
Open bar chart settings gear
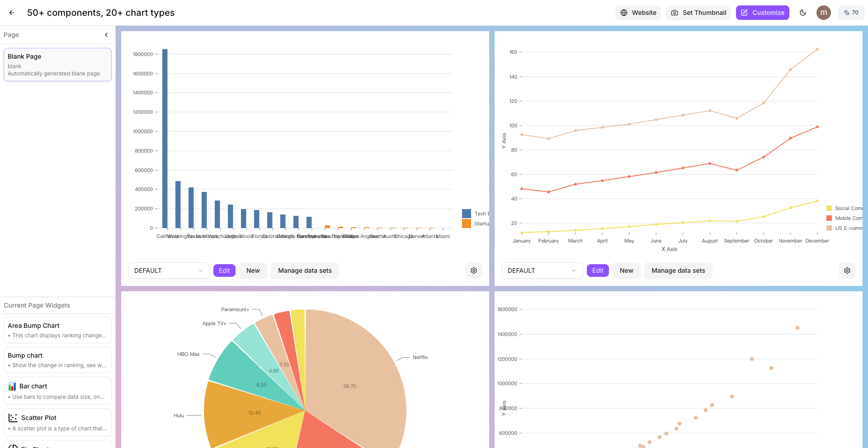coord(474,271)
